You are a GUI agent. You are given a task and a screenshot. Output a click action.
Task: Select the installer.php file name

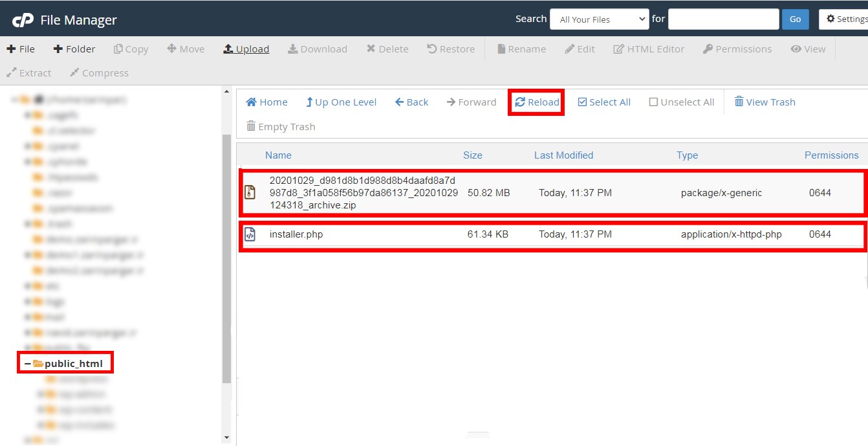coord(296,234)
